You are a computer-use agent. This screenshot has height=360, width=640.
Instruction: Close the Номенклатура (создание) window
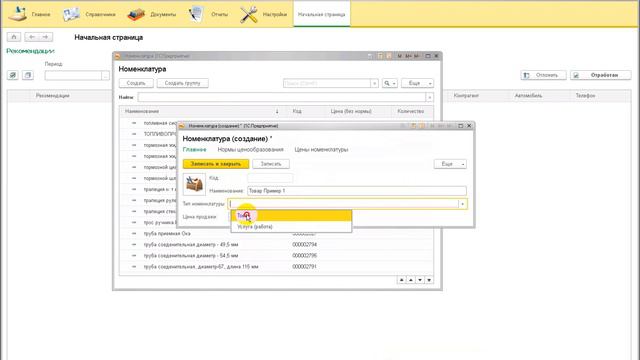(x=469, y=126)
